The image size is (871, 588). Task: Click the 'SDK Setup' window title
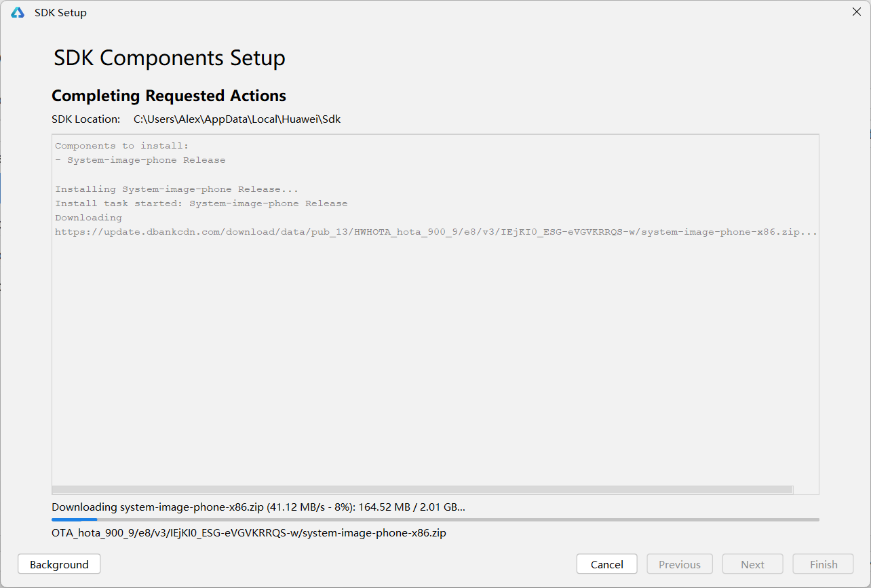click(x=60, y=12)
